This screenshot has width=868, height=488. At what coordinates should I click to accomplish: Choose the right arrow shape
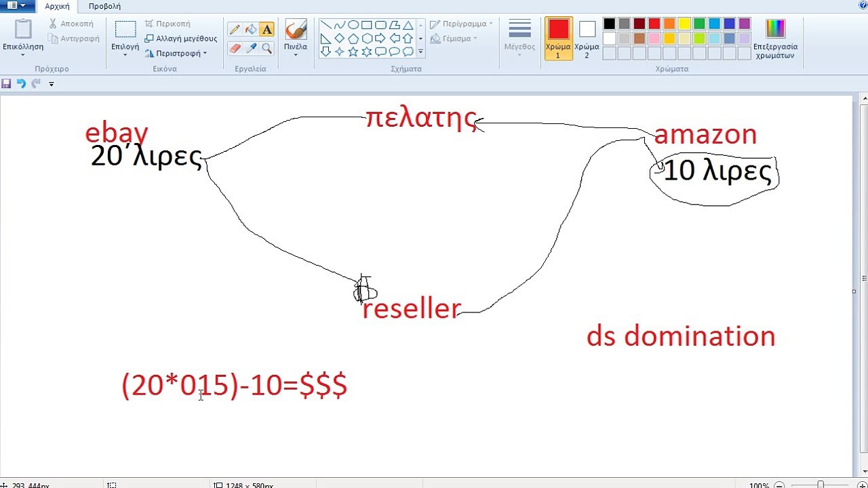tap(380, 39)
